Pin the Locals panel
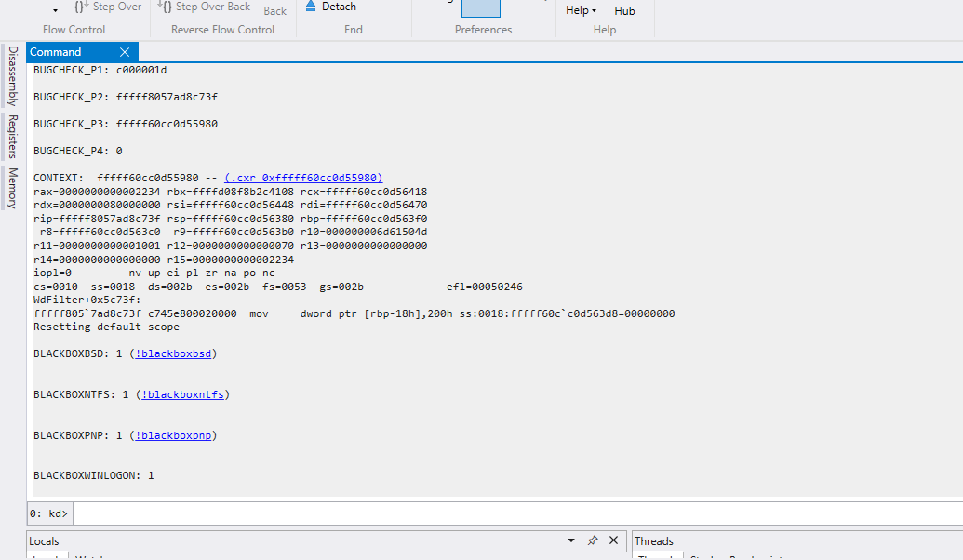Screen dimensions: 963x560 click(593, 540)
